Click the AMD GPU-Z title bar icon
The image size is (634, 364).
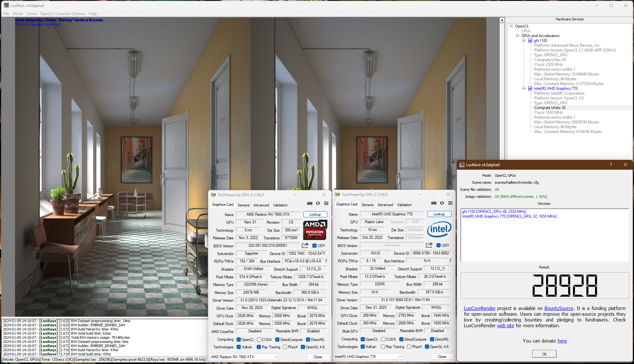pyautogui.click(x=213, y=195)
